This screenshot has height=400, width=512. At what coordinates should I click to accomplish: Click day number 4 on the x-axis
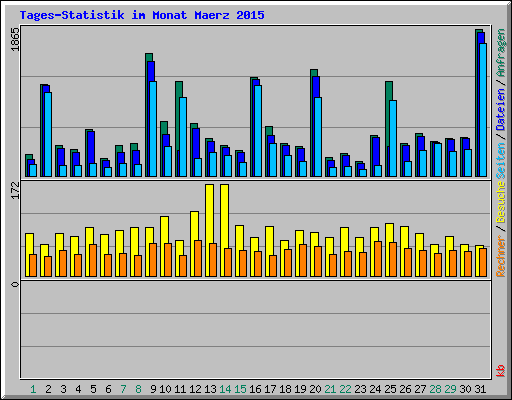click(x=78, y=389)
